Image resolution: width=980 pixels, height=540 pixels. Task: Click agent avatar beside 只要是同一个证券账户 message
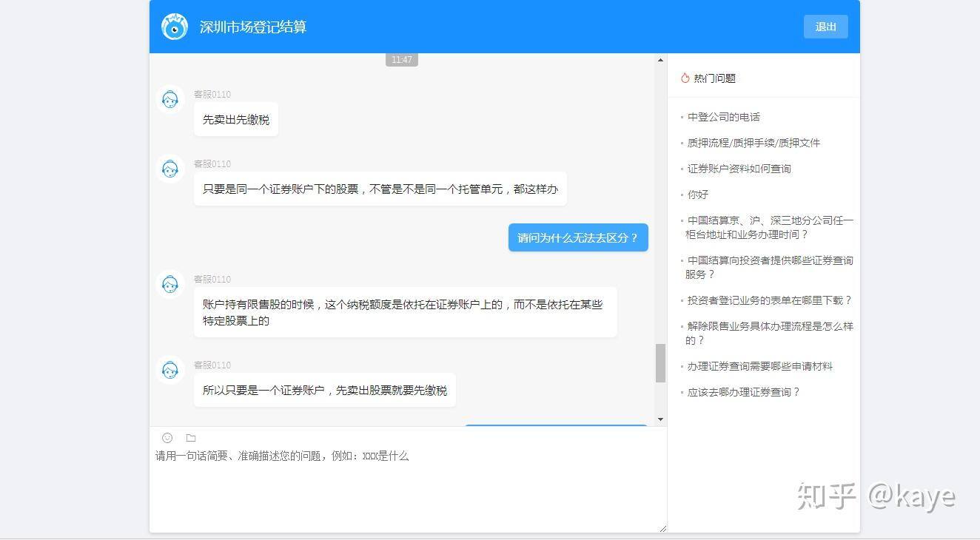click(170, 169)
